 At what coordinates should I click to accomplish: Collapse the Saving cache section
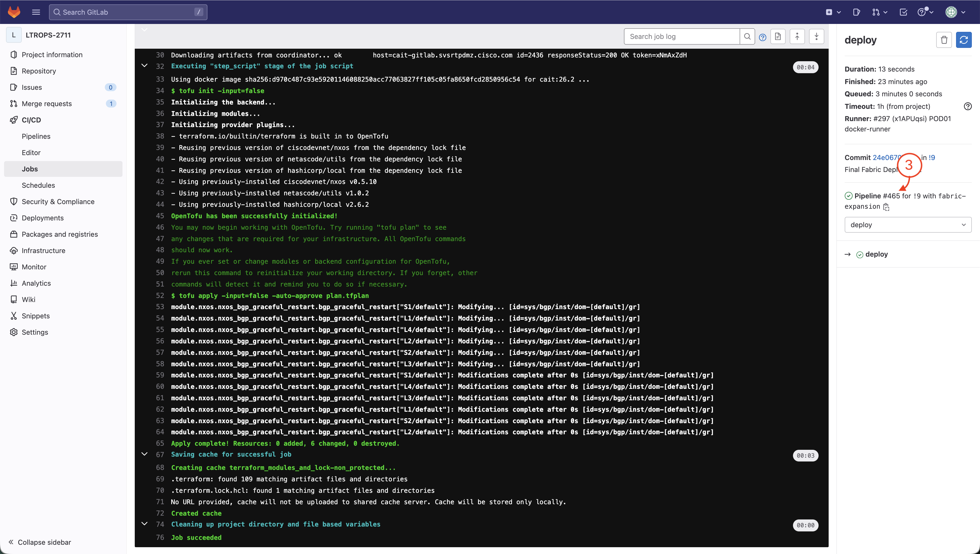tap(145, 454)
